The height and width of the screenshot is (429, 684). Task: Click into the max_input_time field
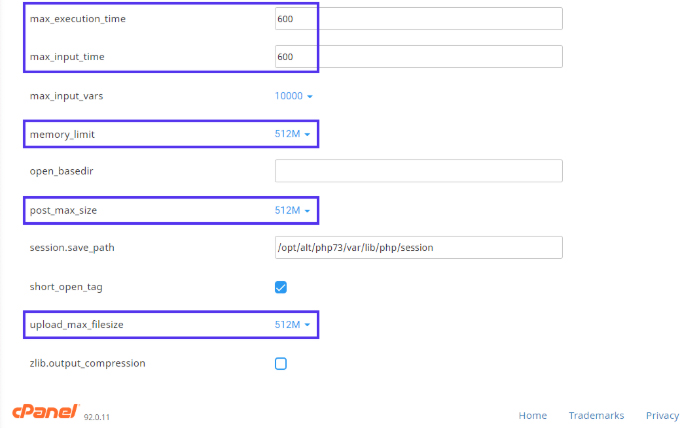click(418, 57)
